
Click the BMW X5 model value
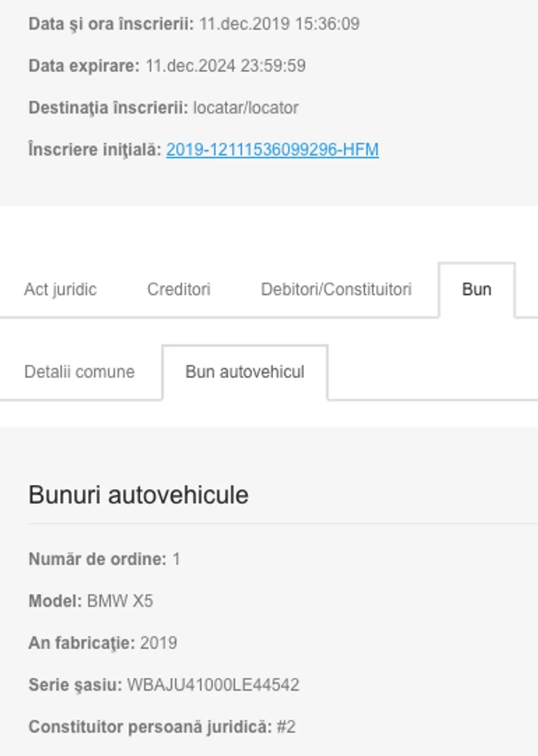(120, 601)
